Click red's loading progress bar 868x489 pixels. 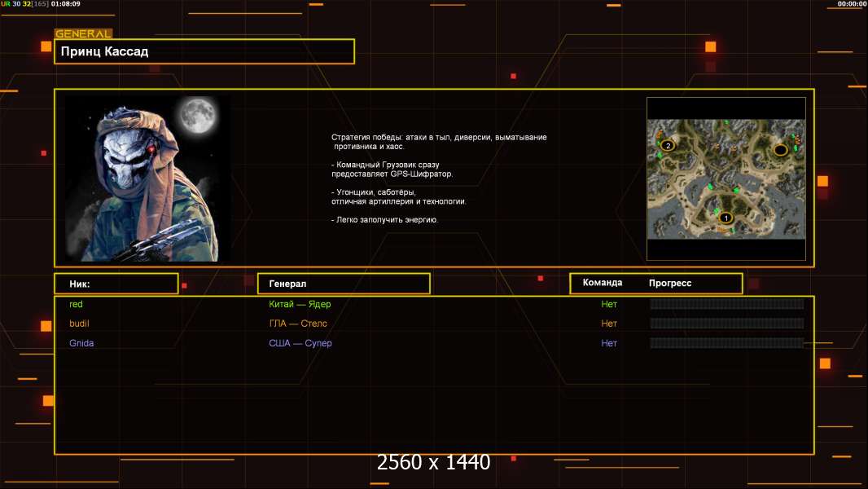point(727,303)
